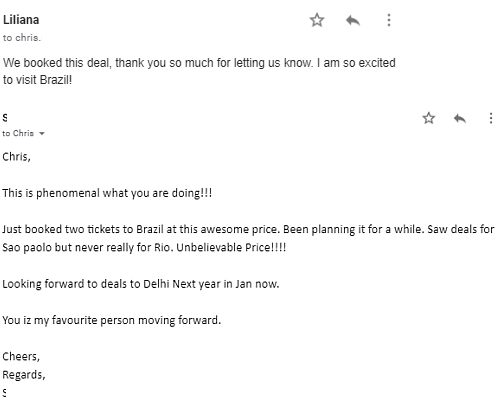Screen dimensions: 497x407
Task: Star Liliana's email message
Action: [x=317, y=20]
